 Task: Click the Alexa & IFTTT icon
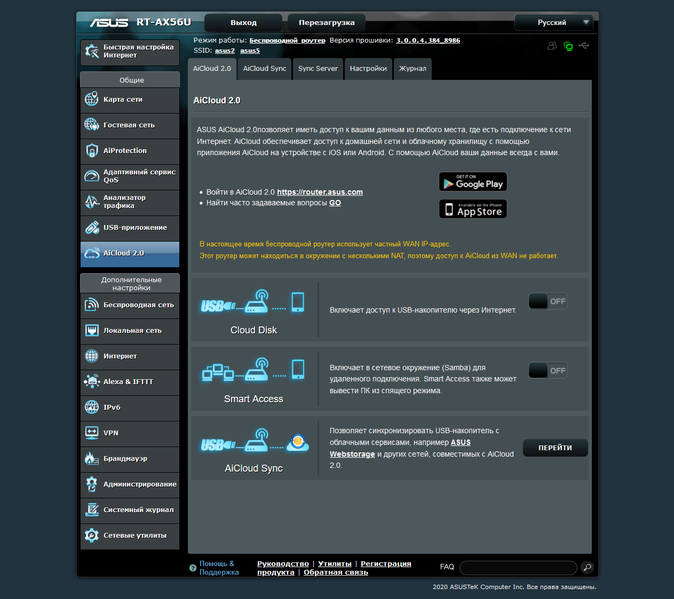[92, 381]
